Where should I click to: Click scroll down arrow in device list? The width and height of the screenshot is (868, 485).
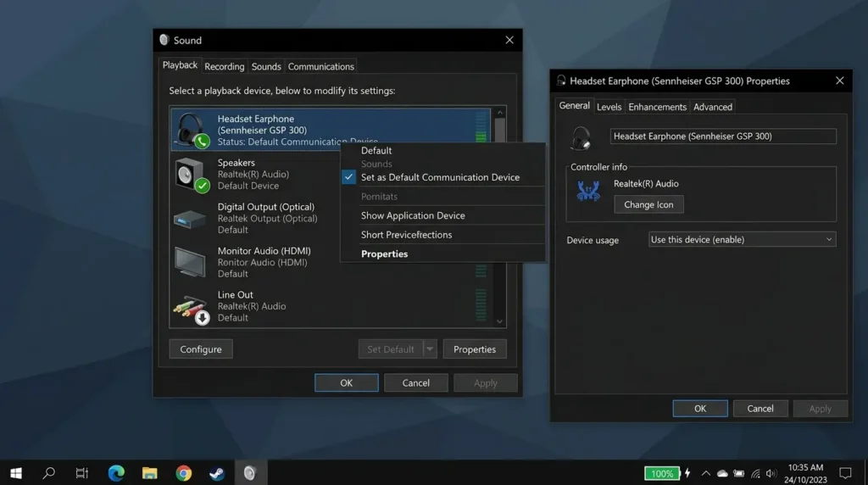click(500, 321)
